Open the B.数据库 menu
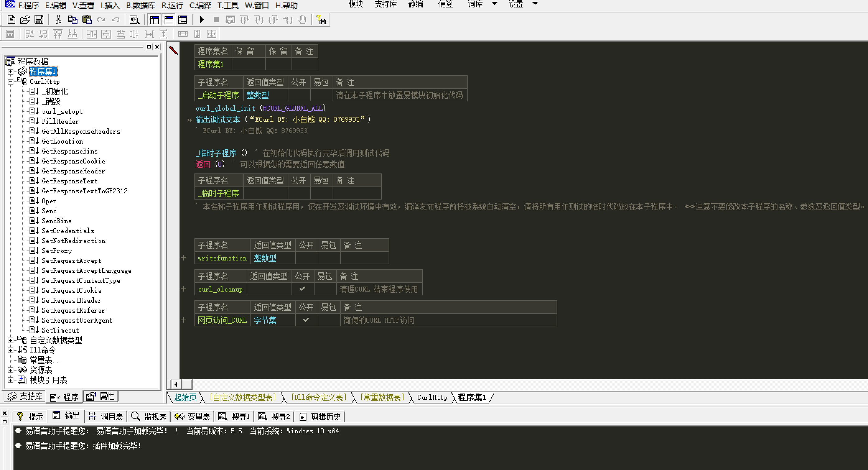 pos(141,5)
